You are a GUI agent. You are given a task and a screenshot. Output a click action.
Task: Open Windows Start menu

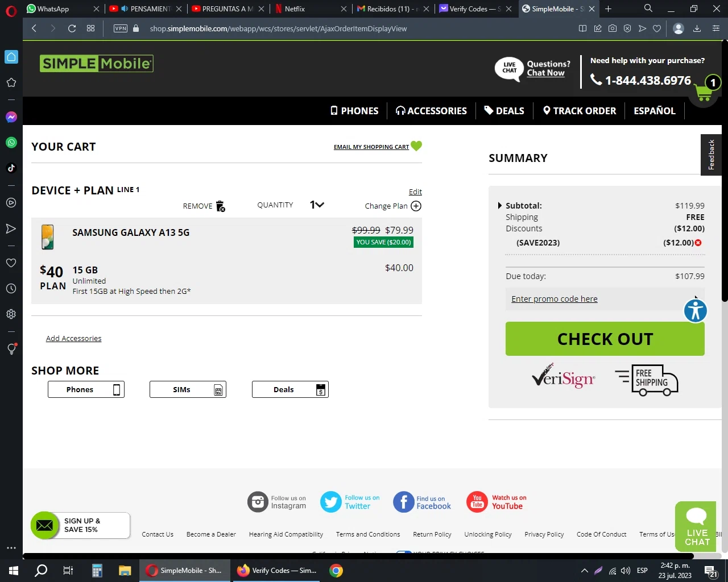pos(14,571)
